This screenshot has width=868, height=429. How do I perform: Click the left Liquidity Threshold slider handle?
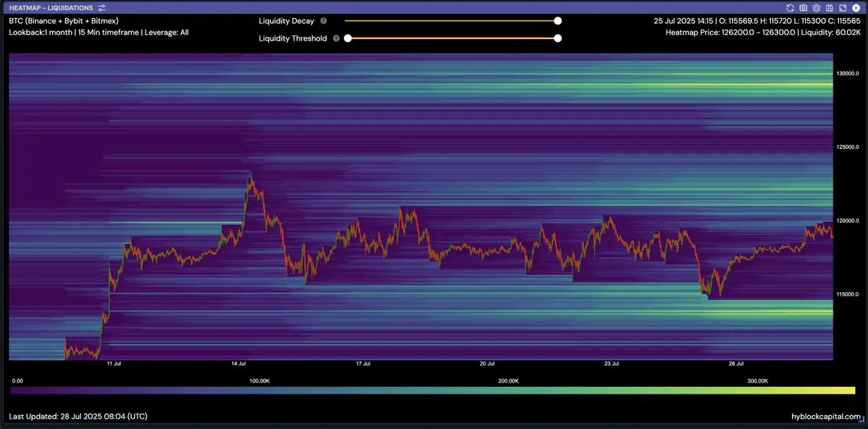[347, 38]
